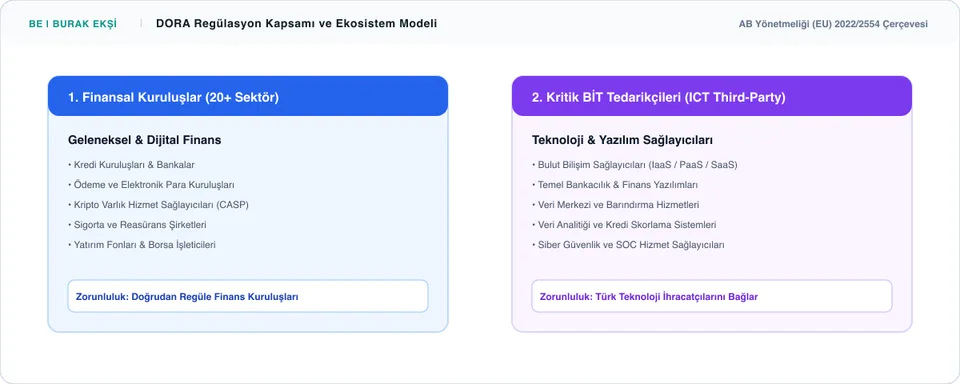Select the DORA Regülasyon Kapsamı title

click(296, 24)
